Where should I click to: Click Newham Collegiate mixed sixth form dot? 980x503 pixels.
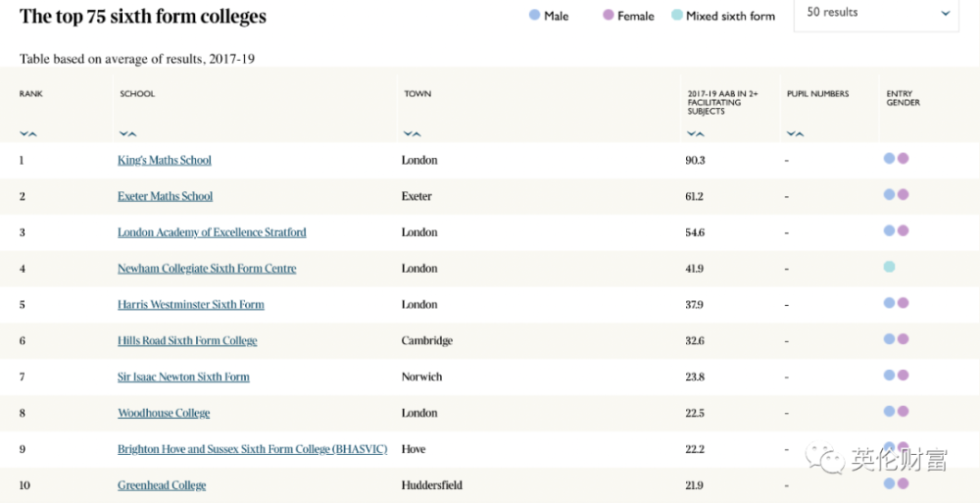[889, 267]
